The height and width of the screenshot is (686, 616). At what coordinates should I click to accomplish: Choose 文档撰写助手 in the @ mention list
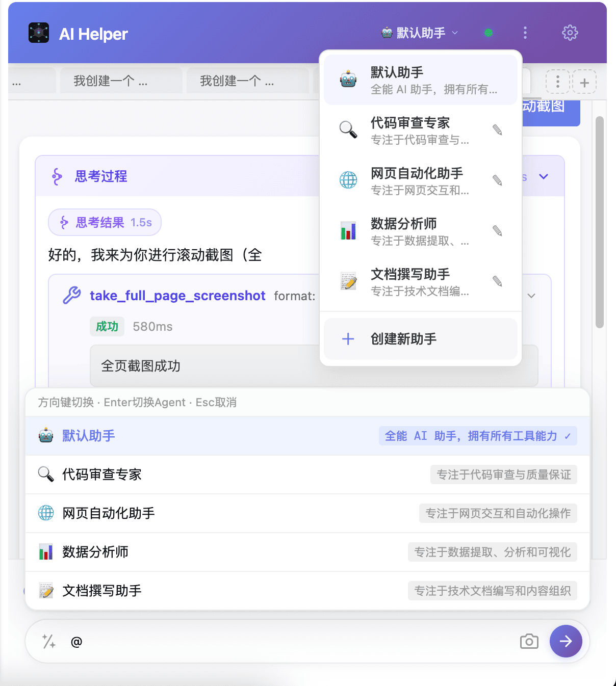point(307,591)
